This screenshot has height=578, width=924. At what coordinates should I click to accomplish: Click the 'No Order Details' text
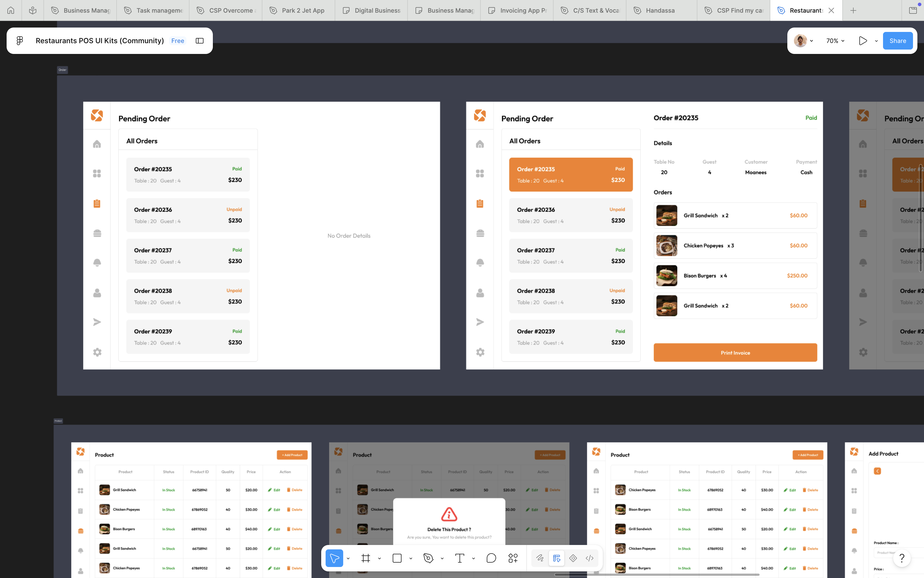pos(349,236)
